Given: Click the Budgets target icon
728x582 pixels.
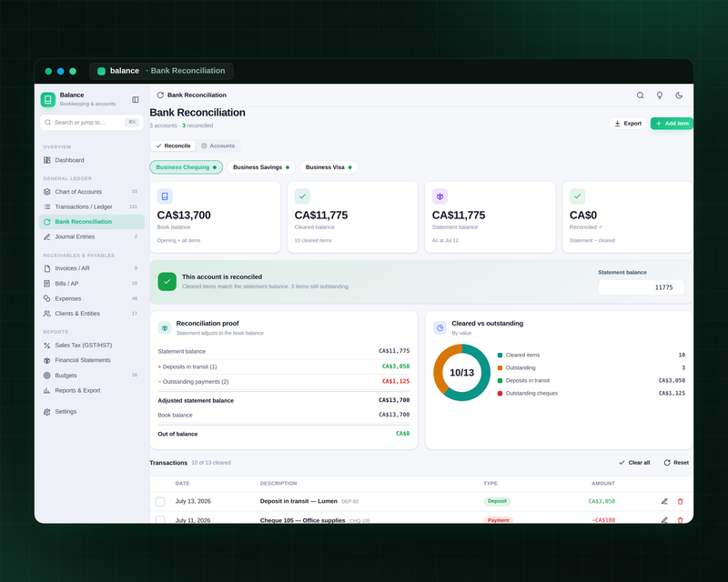Looking at the screenshot, I should tap(47, 376).
